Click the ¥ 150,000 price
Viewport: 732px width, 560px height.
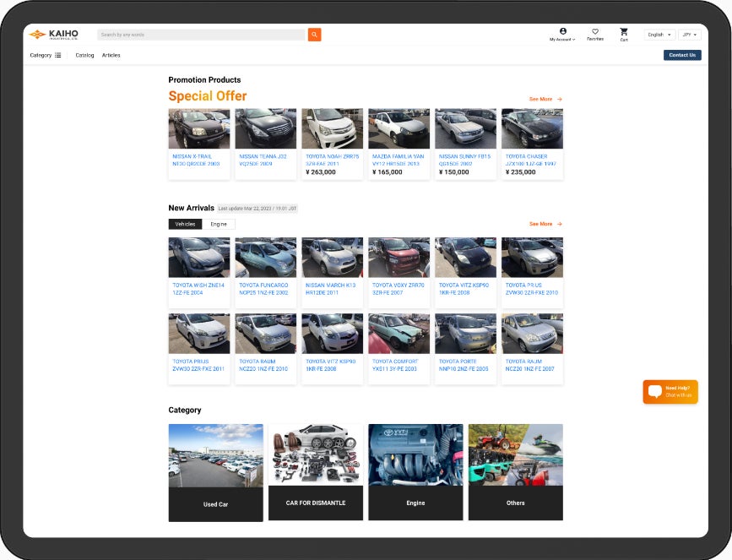pyautogui.click(x=453, y=172)
